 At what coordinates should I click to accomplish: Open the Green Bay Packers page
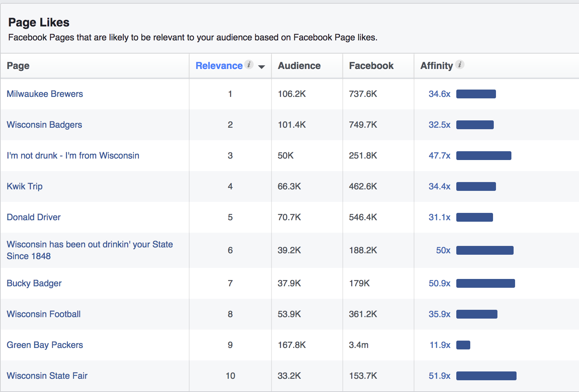tap(45, 345)
